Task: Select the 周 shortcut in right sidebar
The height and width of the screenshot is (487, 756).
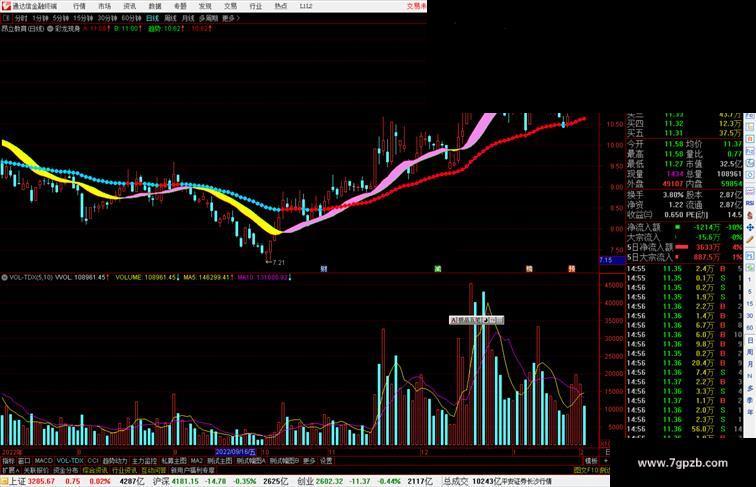Action: pos(750,352)
